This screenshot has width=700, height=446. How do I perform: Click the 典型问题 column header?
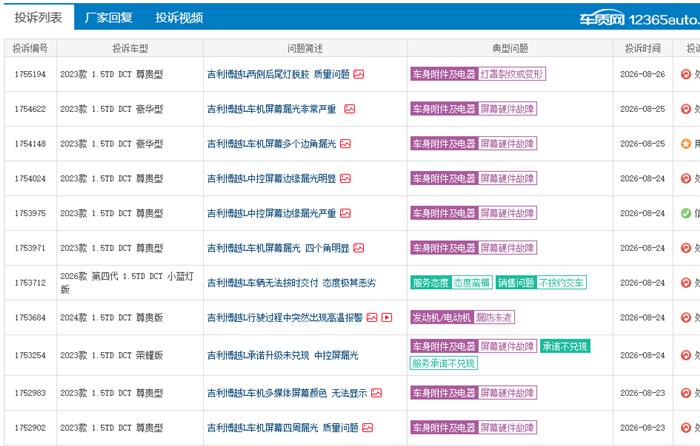510,48
